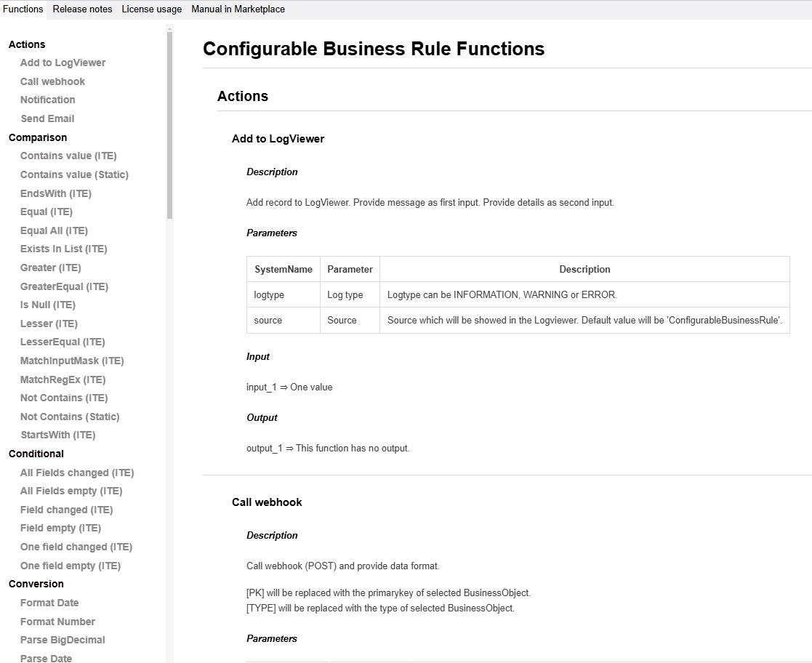This screenshot has width=812, height=663.
Task: Click the sidebar vertical scrollbar thumb
Action: [x=170, y=125]
